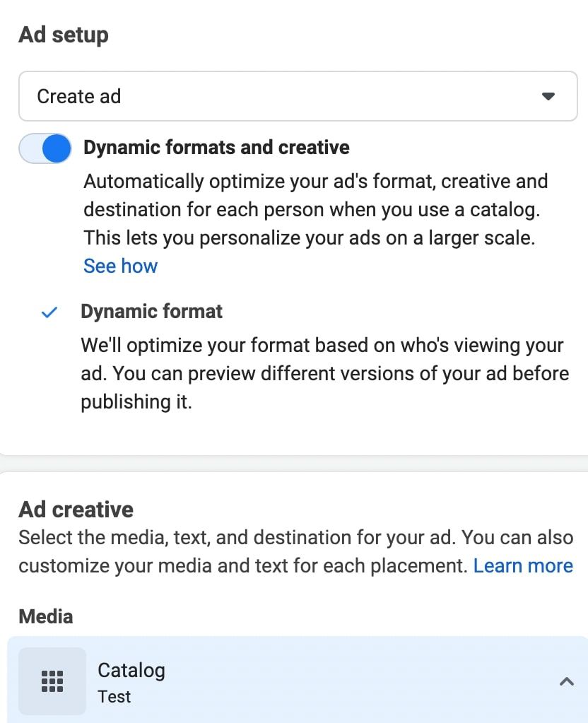588x723 pixels.
Task: Disable the Dynamic formats and creative switch
Action: 46,148
